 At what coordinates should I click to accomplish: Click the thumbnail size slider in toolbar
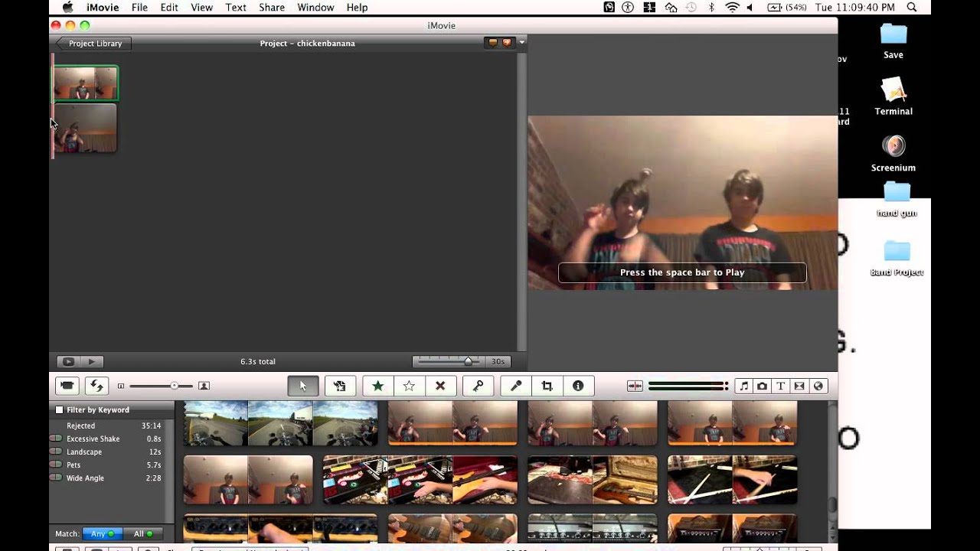click(x=162, y=386)
